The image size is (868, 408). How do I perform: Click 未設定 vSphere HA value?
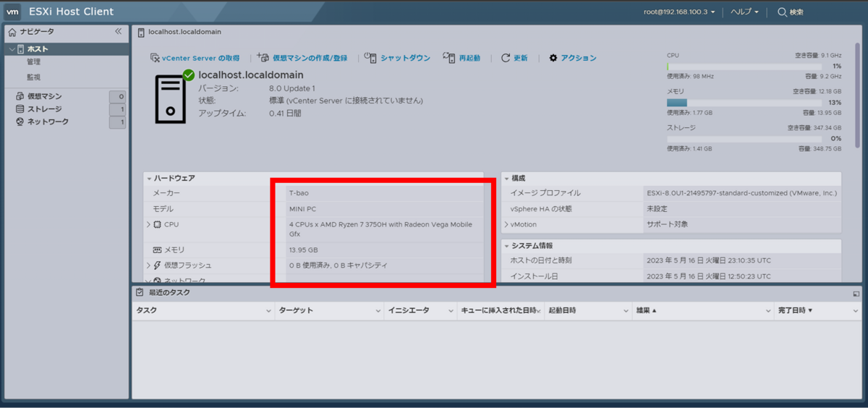[657, 209]
